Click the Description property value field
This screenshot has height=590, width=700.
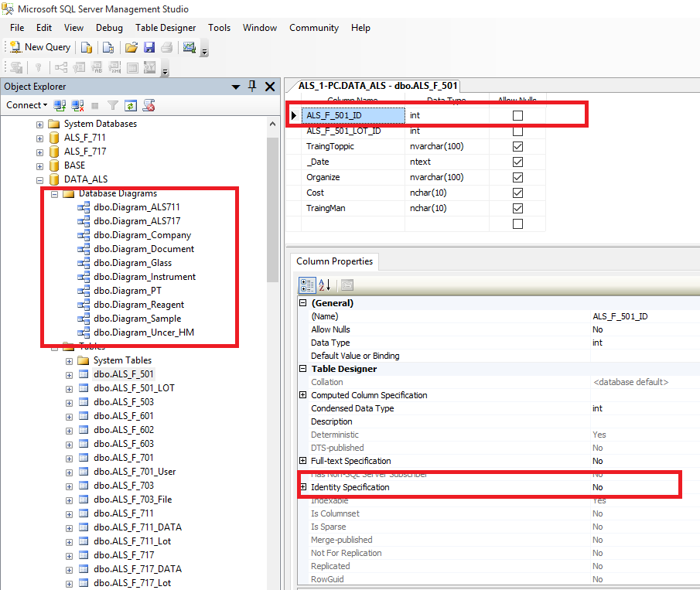click(645, 421)
